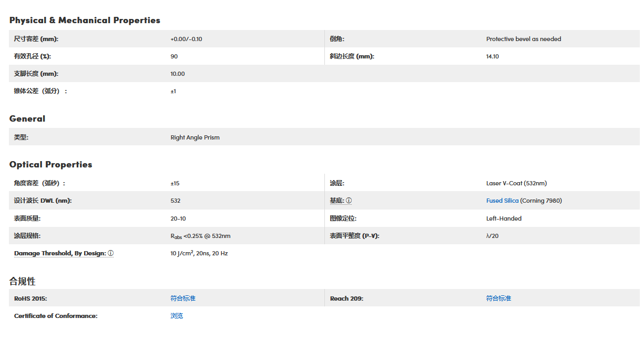The width and height of the screenshot is (644, 338).
Task: Click the Damage Threshold info icon
Action: 110,253
